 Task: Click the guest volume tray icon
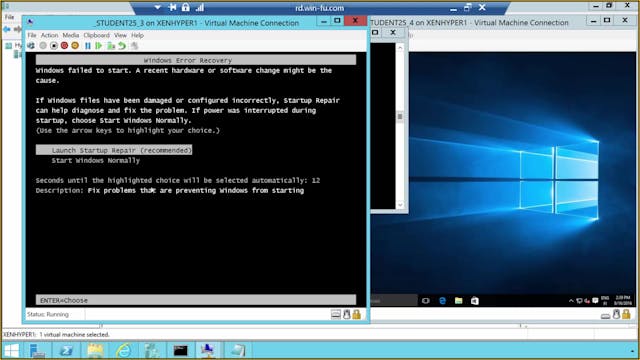tap(587, 301)
